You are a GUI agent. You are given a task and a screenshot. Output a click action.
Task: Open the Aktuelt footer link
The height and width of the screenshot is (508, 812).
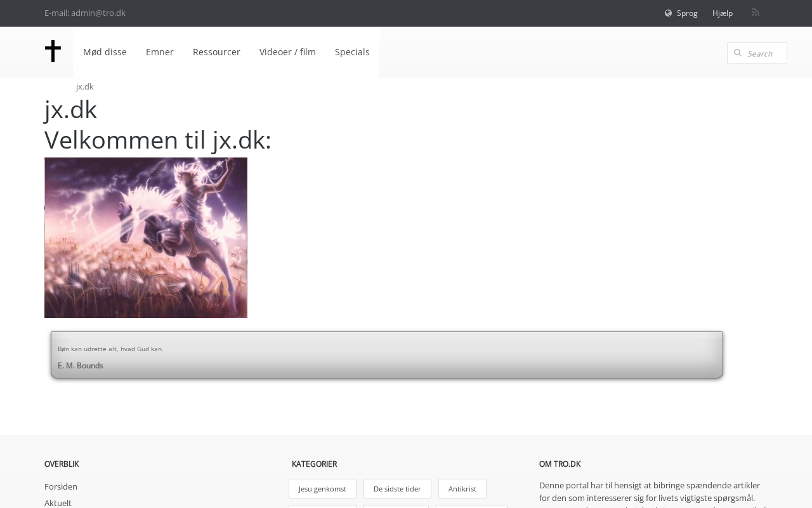tap(58, 503)
